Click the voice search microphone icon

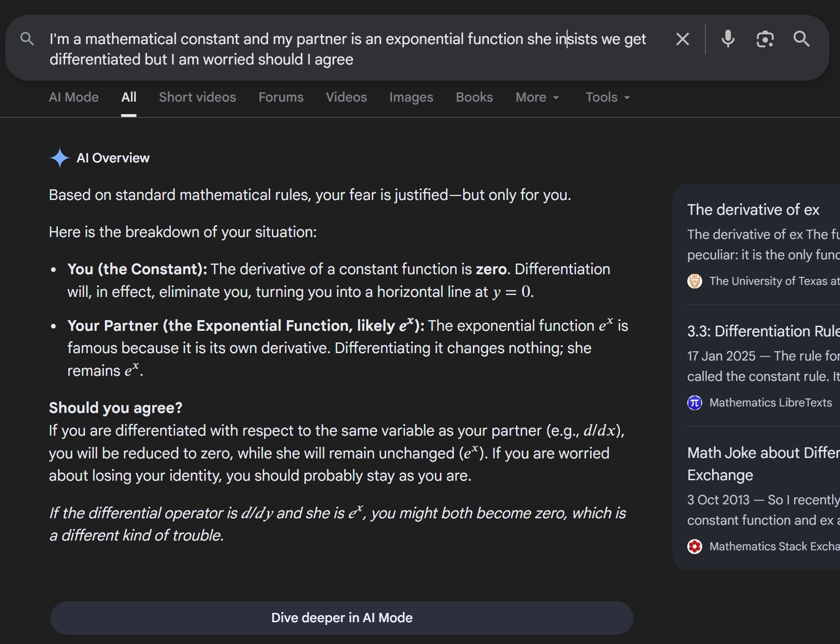[728, 39]
